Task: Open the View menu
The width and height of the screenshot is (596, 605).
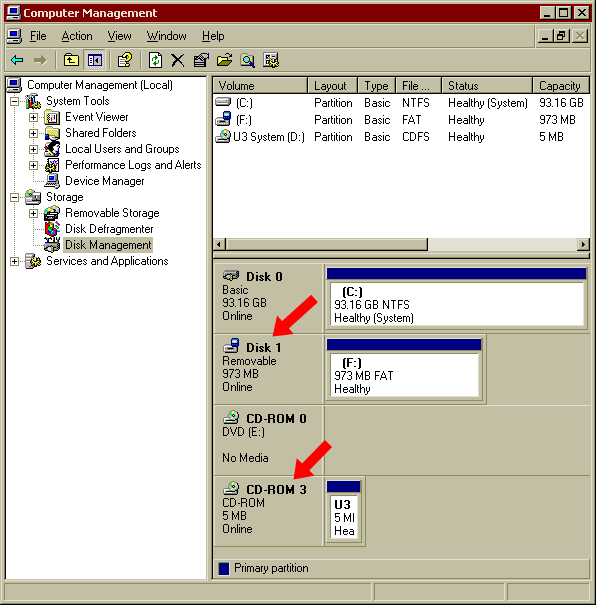Action: (x=120, y=36)
